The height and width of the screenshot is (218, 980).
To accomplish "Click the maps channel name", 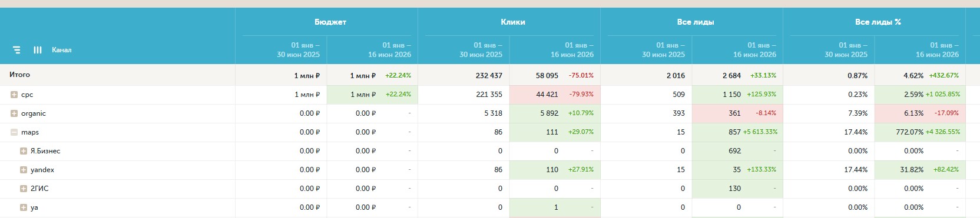I will (30, 132).
